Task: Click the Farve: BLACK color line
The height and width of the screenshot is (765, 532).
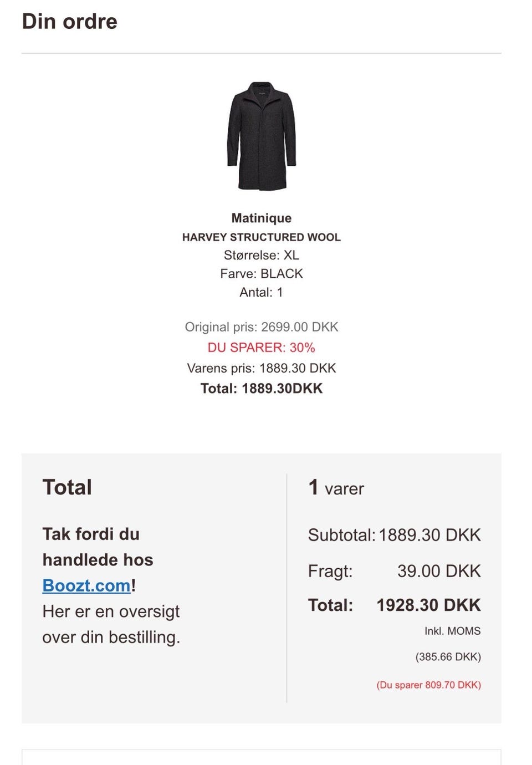Action: pyautogui.click(x=262, y=274)
